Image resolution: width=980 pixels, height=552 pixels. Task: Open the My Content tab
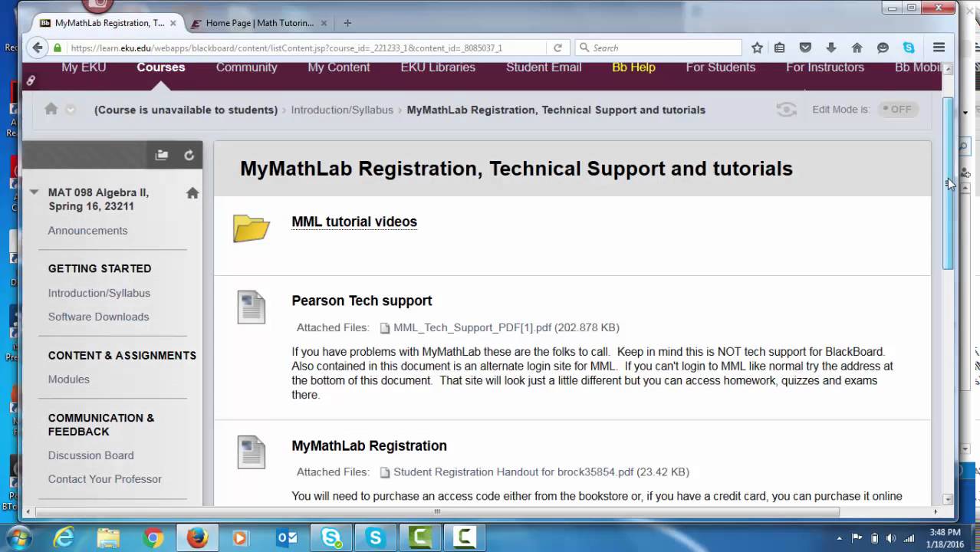(x=339, y=67)
